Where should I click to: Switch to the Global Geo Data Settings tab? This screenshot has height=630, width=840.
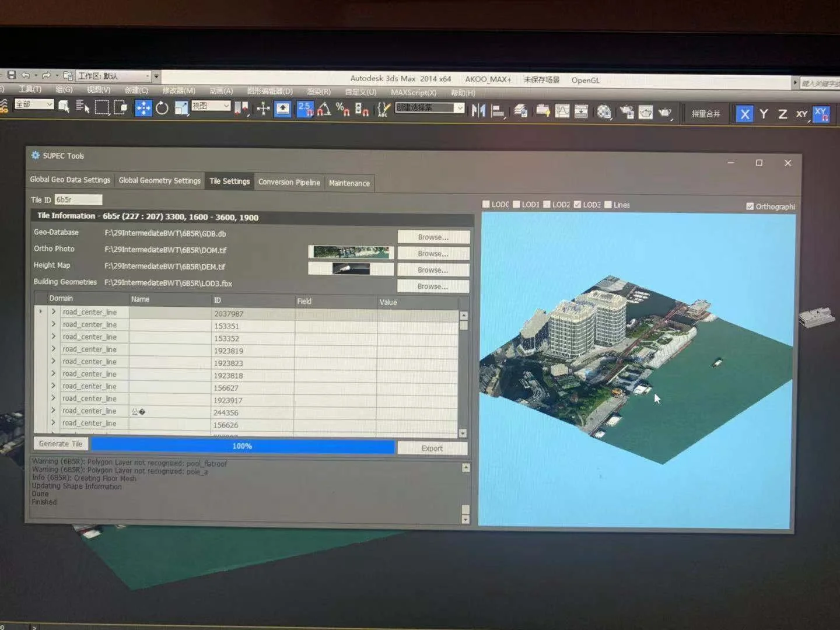pos(70,180)
